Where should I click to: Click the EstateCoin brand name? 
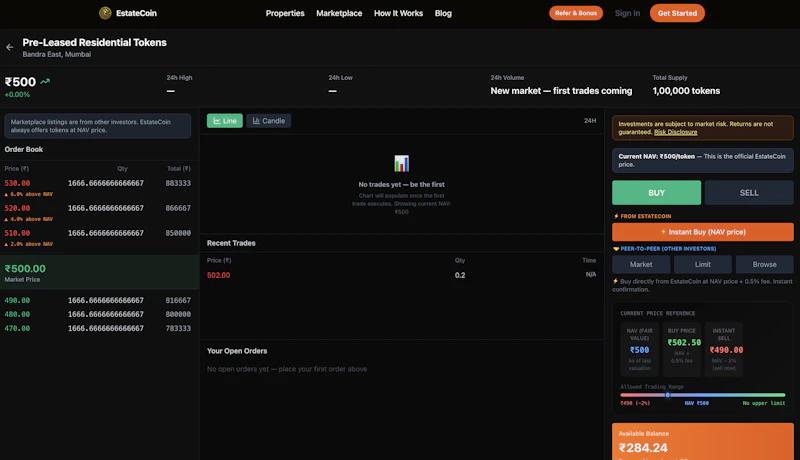[x=136, y=13]
